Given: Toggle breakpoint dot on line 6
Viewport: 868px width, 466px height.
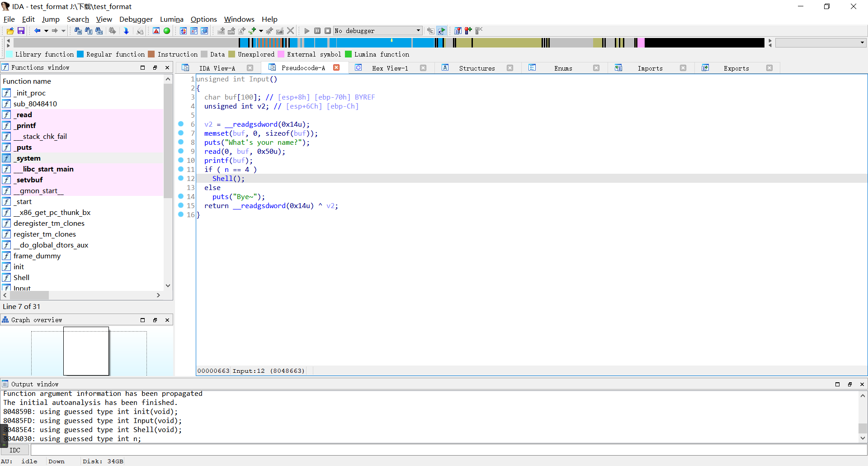Looking at the screenshot, I should pyautogui.click(x=181, y=124).
